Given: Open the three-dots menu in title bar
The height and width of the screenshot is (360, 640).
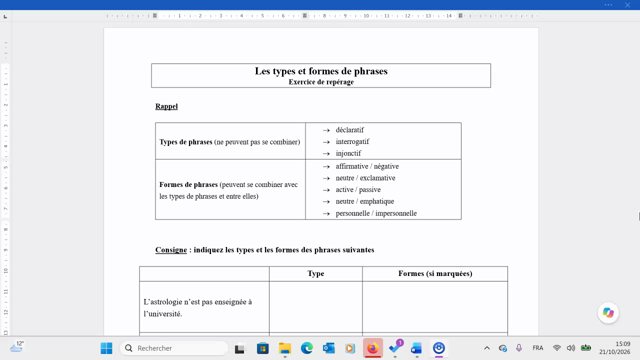Looking at the screenshot, I should [x=608, y=5].
